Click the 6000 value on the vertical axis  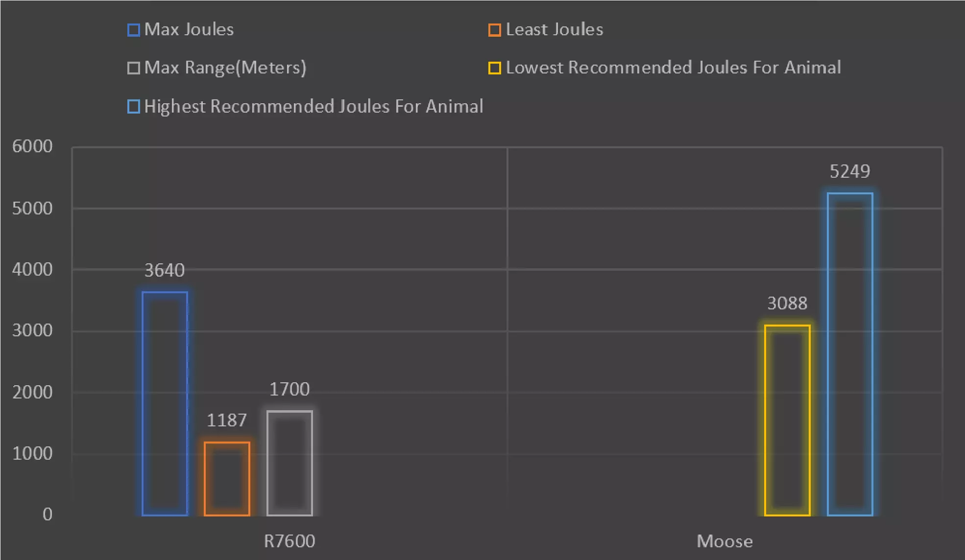pyautogui.click(x=32, y=146)
